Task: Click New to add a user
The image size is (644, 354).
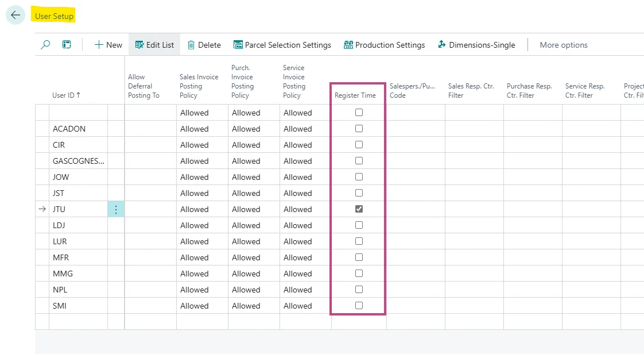Action: click(108, 45)
